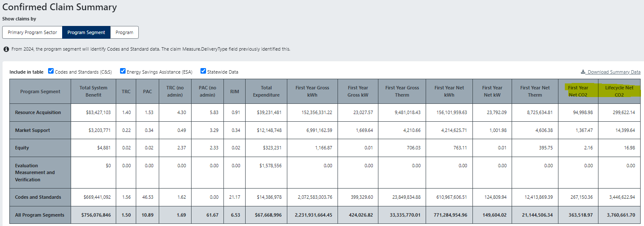Show claims by Program
Image resolution: width=644 pixels, height=226 pixels.
124,32
